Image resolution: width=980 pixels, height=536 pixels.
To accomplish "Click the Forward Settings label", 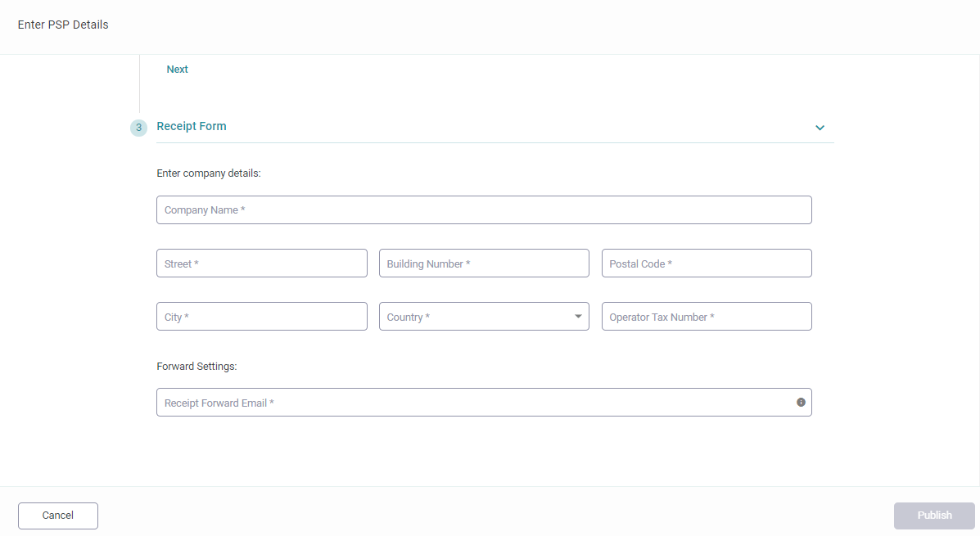I will pos(196,366).
